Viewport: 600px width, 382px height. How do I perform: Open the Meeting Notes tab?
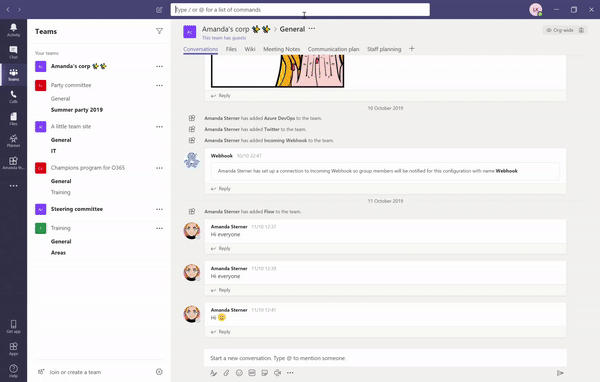pos(282,49)
